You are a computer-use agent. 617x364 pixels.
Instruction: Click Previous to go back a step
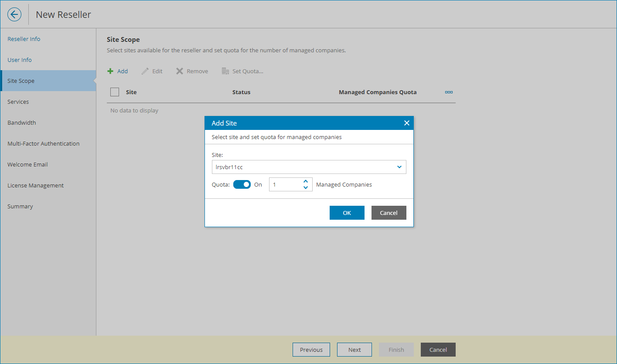click(311, 349)
